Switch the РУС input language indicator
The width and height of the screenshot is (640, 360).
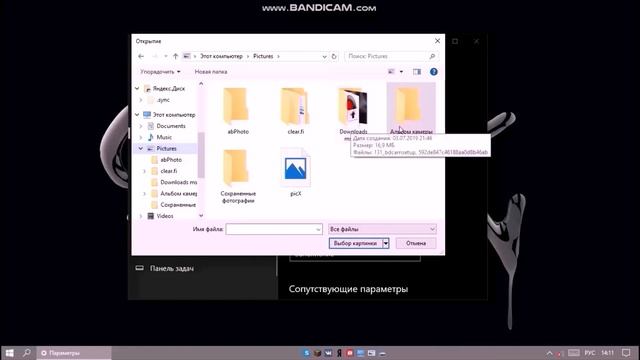[589, 353]
